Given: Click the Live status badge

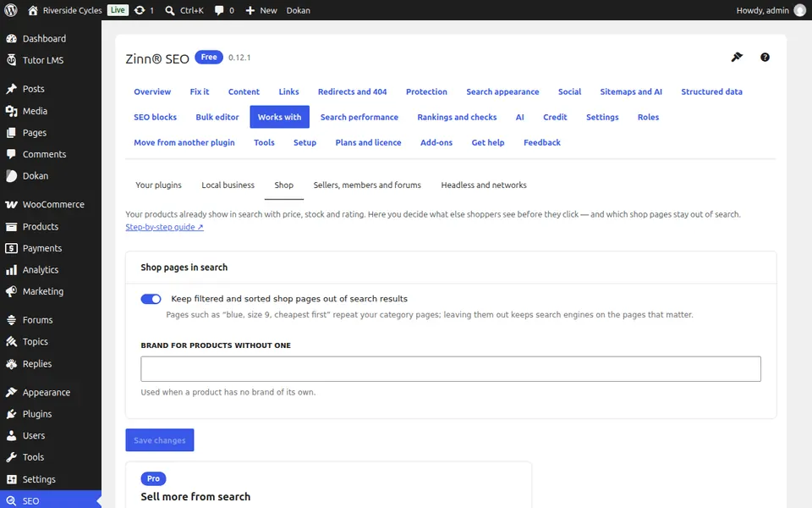Looking at the screenshot, I should pyautogui.click(x=118, y=10).
